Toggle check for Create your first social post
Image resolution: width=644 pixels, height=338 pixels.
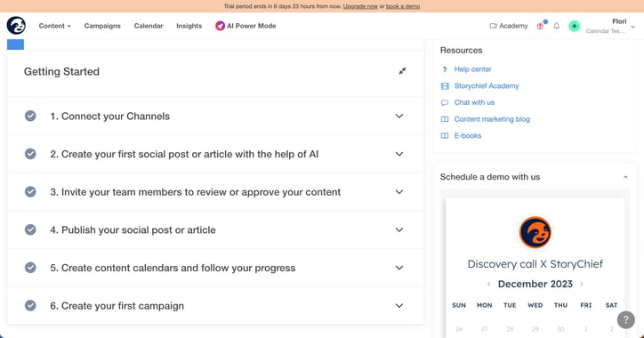(30, 154)
